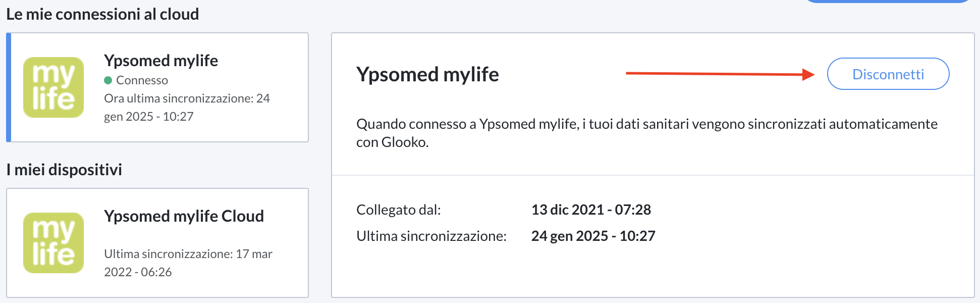Click the "13 dic 2021 - 07:28" date value
Image resolution: width=980 pixels, height=303 pixels.
[591, 210]
